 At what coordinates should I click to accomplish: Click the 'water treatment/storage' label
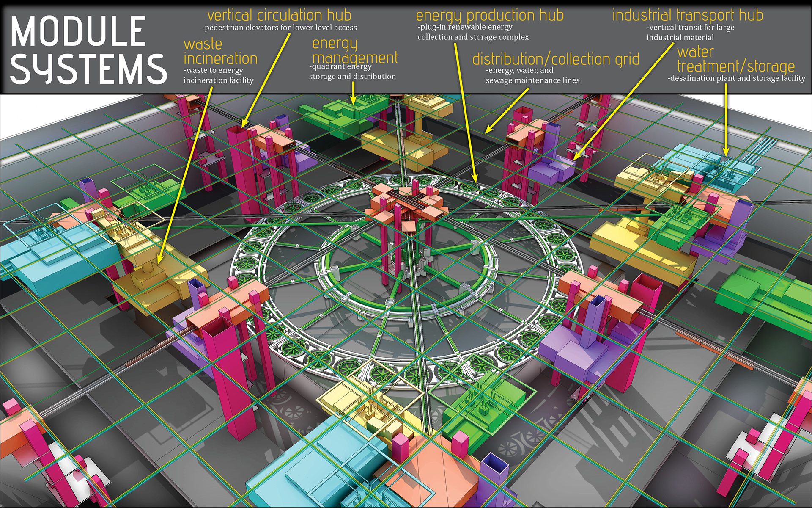pos(735,59)
